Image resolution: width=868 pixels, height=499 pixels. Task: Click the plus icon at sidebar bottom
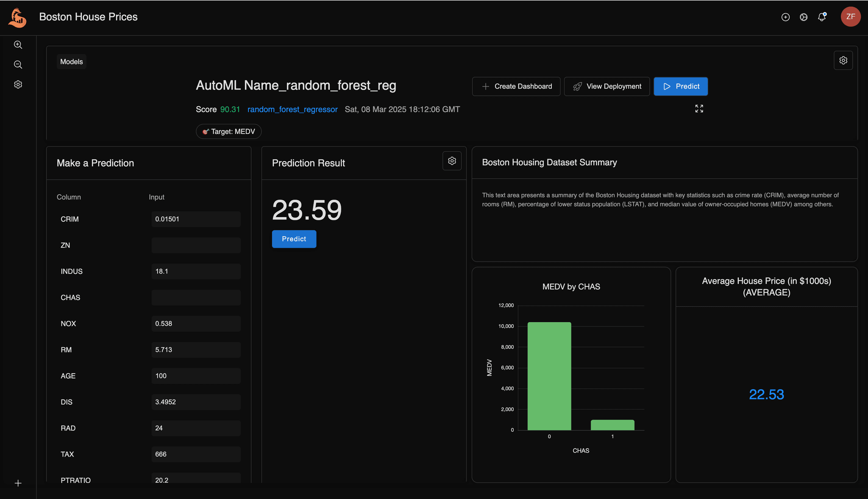(x=18, y=483)
